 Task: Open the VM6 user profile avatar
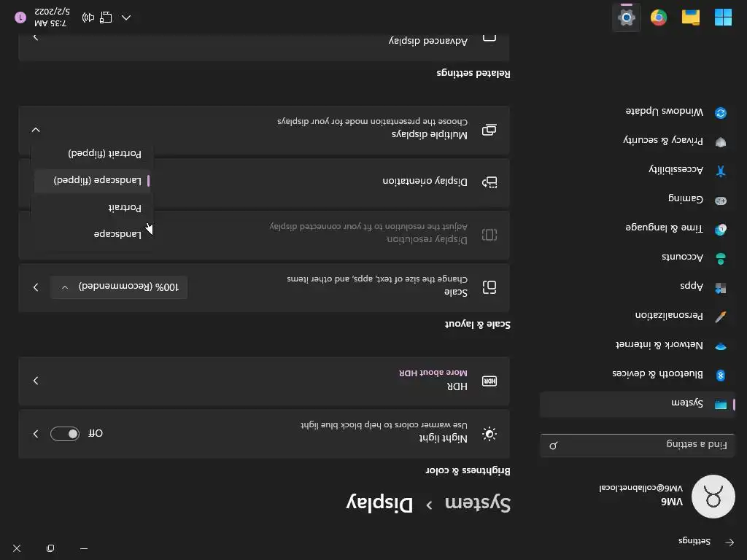(x=713, y=497)
